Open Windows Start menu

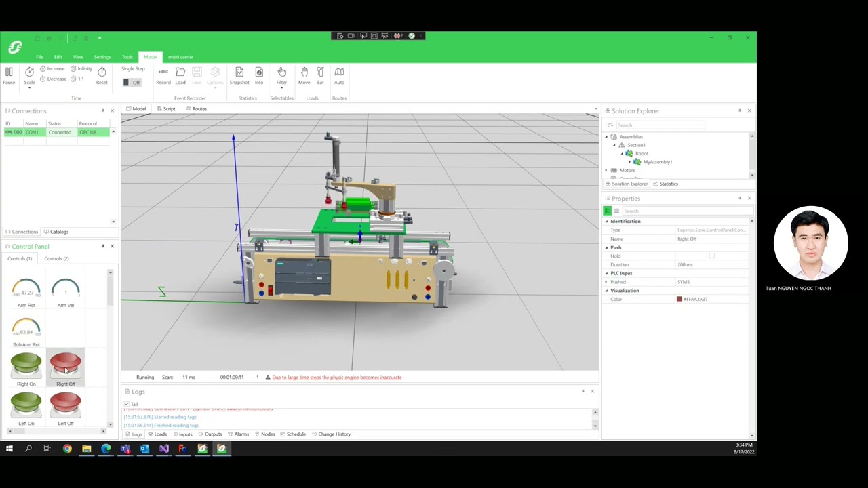(9, 449)
